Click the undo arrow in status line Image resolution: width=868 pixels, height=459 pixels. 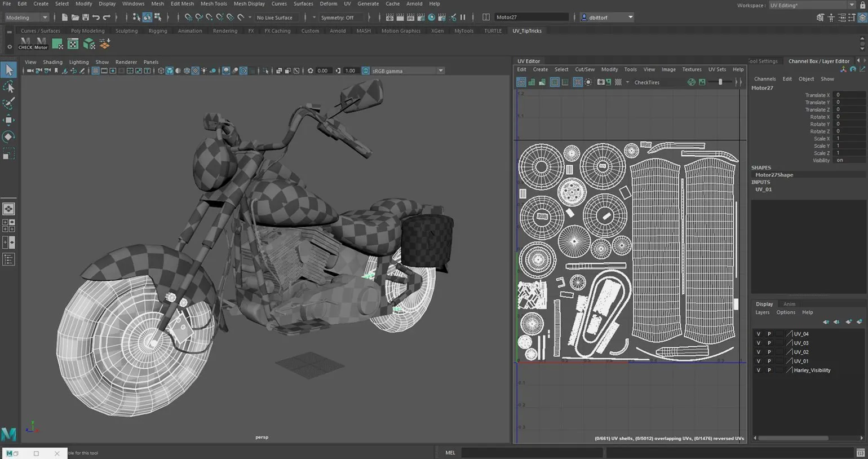point(96,17)
